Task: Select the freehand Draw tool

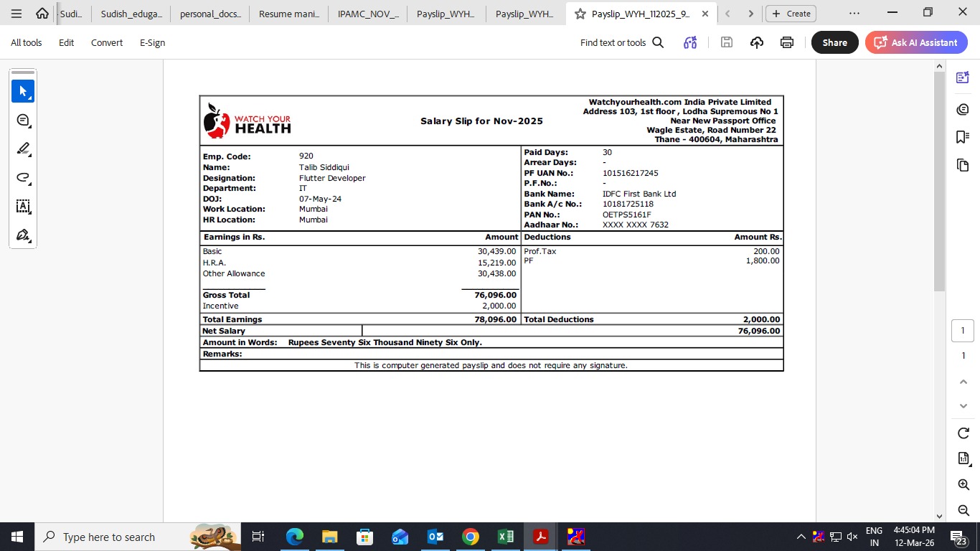Action: 23,178
